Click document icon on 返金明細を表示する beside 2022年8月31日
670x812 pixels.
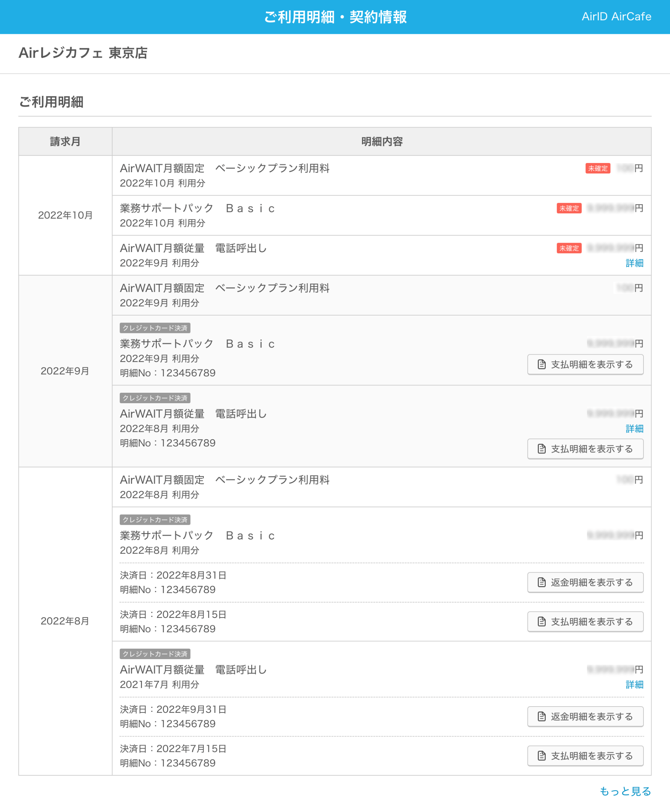[x=542, y=582]
